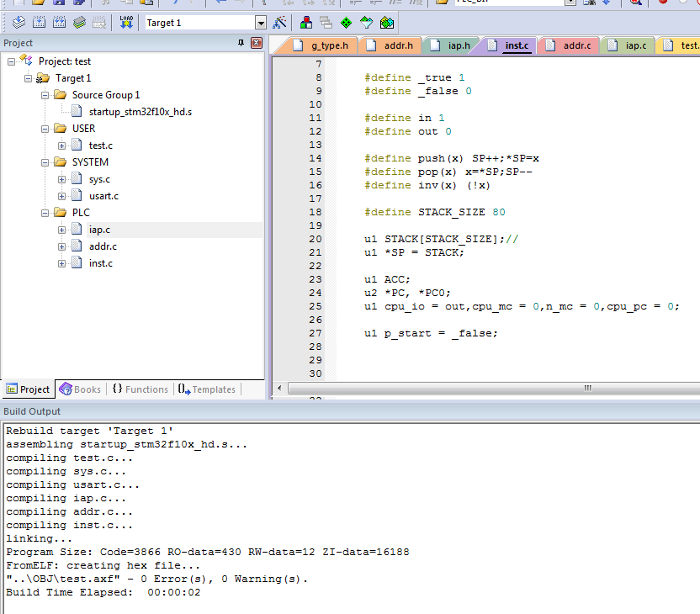This screenshot has height=614, width=700.
Task: Click 'Program Size: Code=3866' build output line
Action: point(208,552)
